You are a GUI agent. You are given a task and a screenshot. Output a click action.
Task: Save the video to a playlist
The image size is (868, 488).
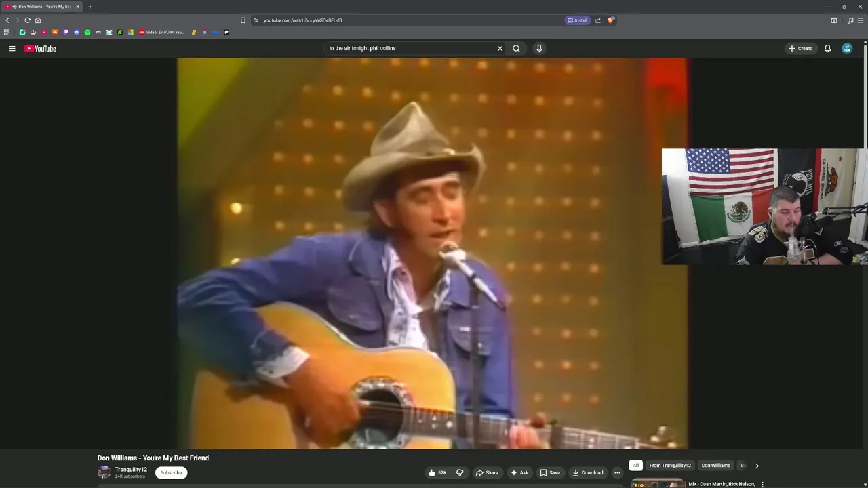click(x=550, y=472)
